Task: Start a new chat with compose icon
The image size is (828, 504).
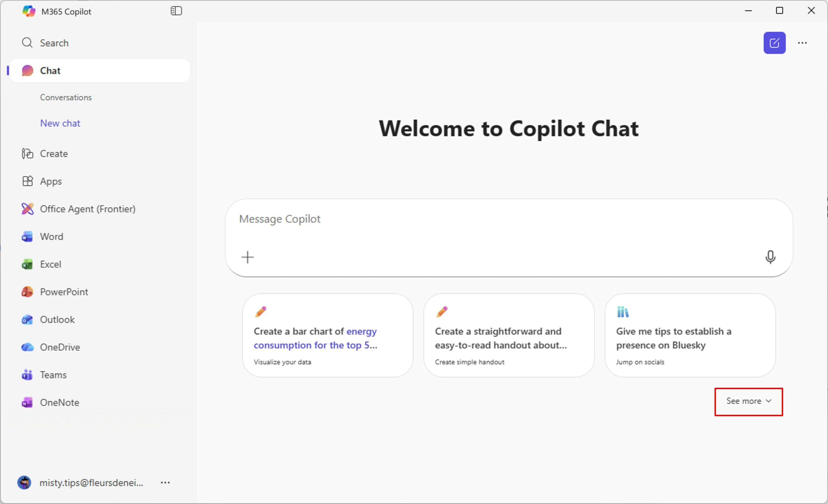Action: point(775,43)
